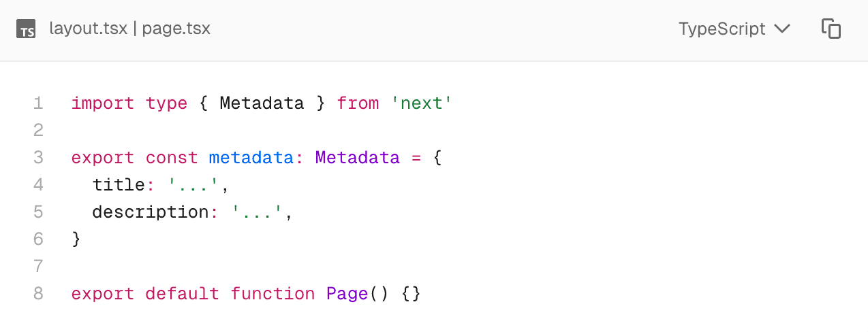Click the 'next' string on line 1

coord(422,103)
